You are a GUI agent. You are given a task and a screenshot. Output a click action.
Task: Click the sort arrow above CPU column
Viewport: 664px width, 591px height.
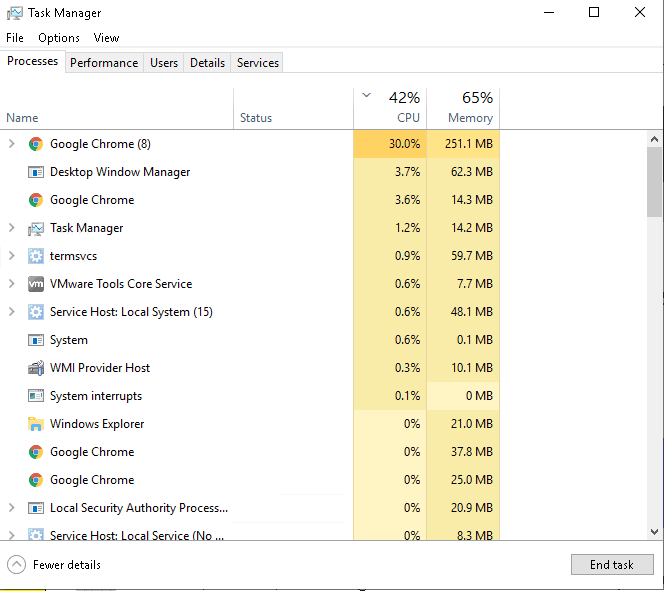(x=367, y=95)
